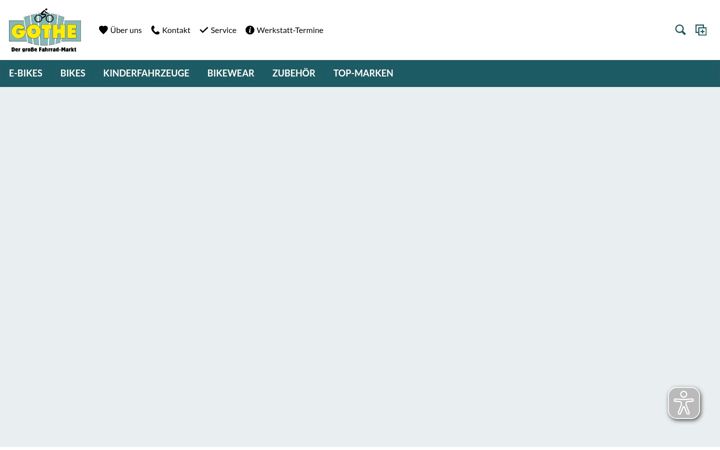Open the product compare icon
This screenshot has width=720, height=450.
[x=701, y=30]
